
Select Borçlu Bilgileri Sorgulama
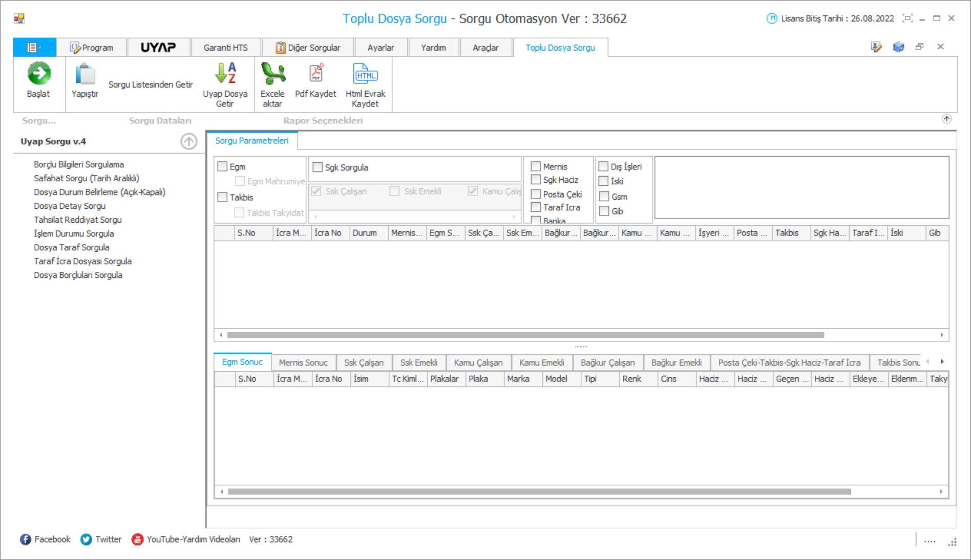pyautogui.click(x=79, y=164)
